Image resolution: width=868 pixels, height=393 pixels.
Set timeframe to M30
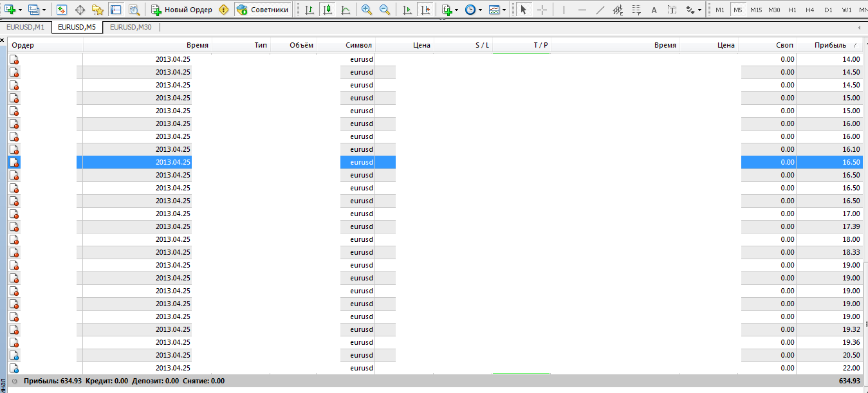tap(774, 10)
